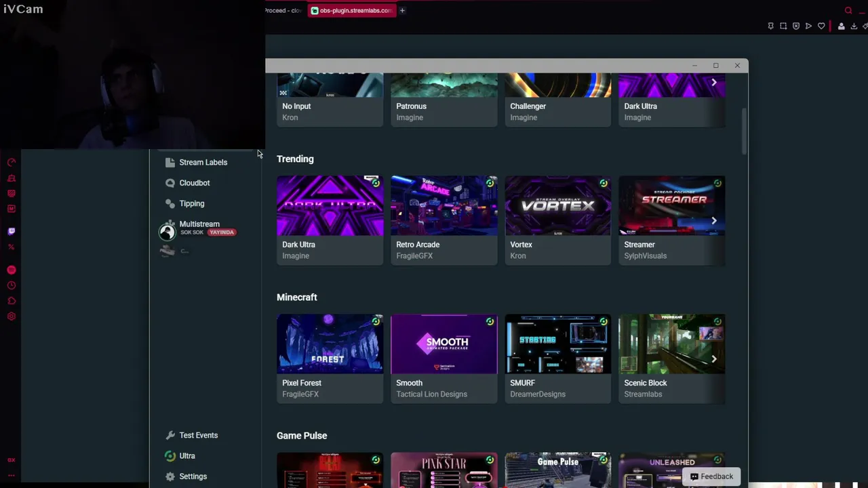Screen dimensions: 868x488
Task: Click the Challenger theme title
Action: pyautogui.click(x=528, y=106)
